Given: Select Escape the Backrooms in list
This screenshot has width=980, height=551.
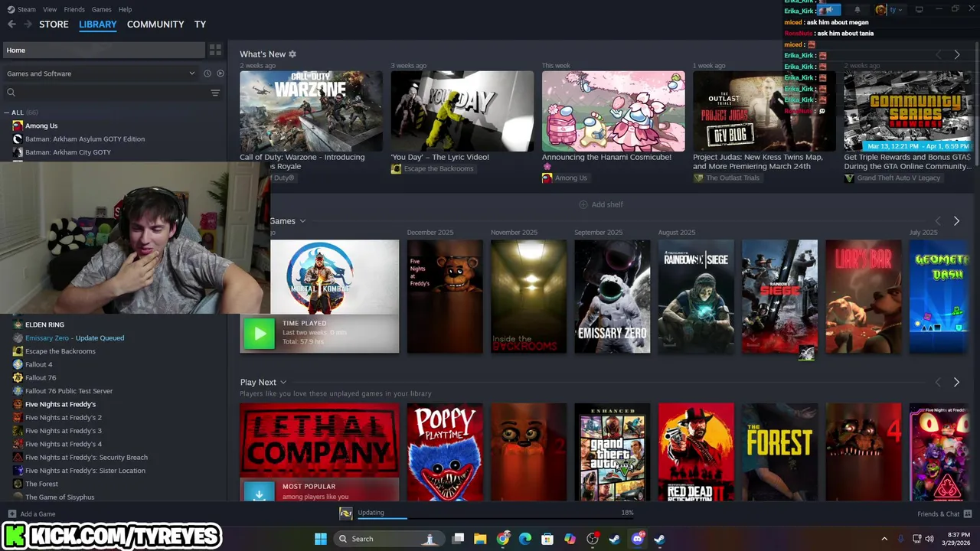Looking at the screenshot, I should (x=60, y=351).
